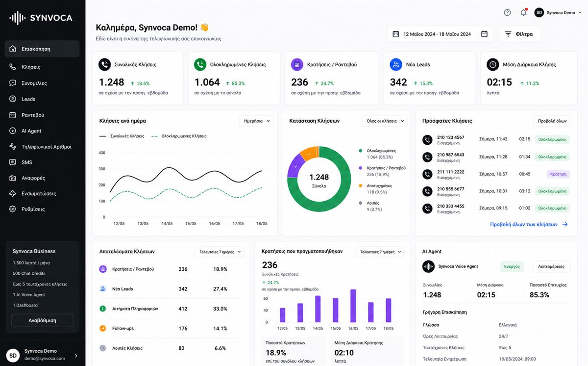Click Follow-ups orange arrow icon
This screenshot has height=366, width=588.
(103, 328)
